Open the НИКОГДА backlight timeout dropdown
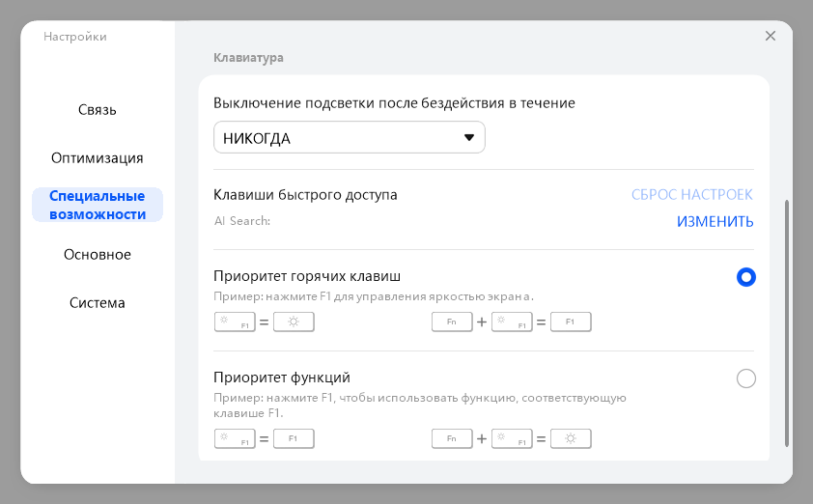The image size is (813, 504). 349,138
